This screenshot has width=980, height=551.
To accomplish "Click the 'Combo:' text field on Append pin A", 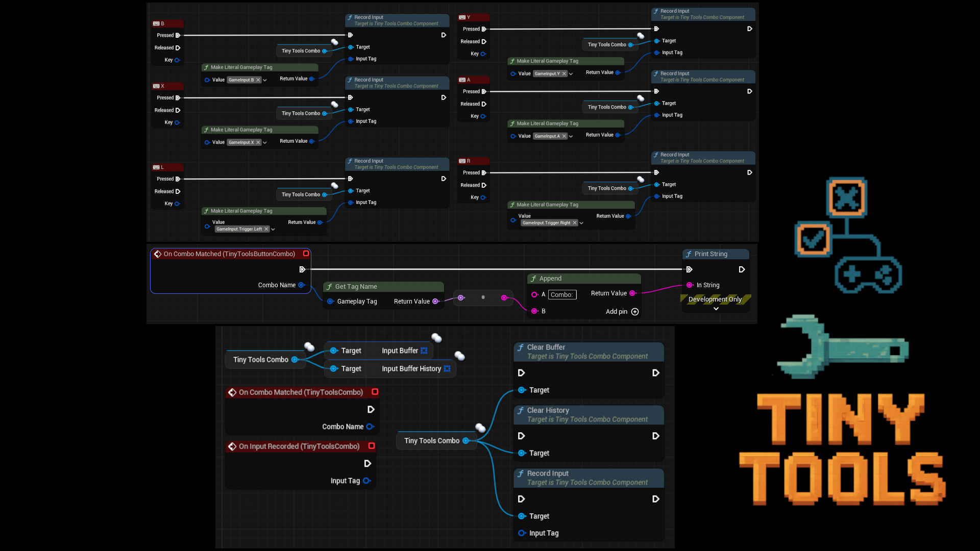I will [562, 294].
